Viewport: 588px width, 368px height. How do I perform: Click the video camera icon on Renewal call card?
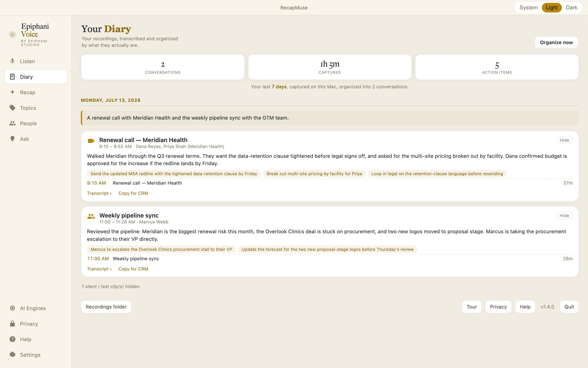[91, 141]
